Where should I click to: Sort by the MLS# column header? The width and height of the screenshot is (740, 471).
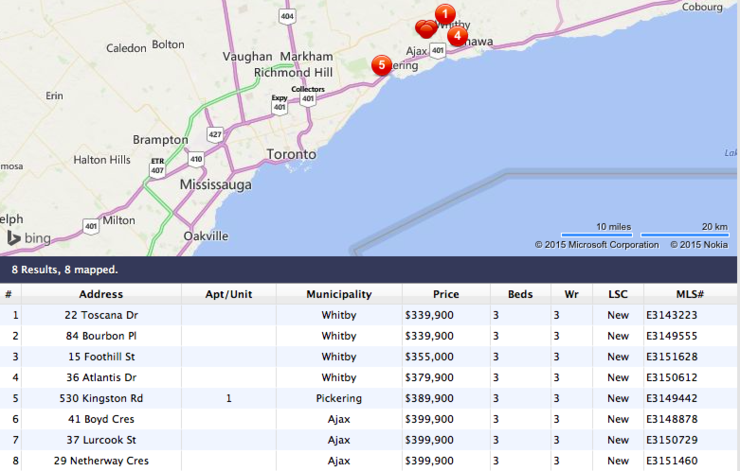tap(689, 294)
